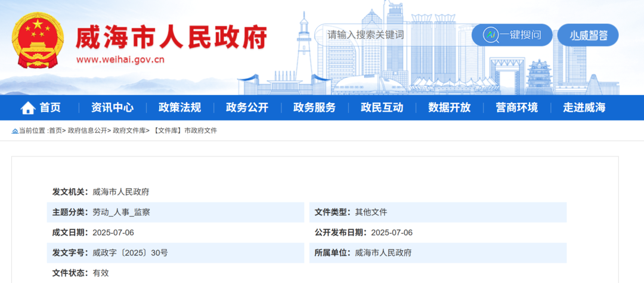Viewport: 644px width, 283px height.
Task: Click the 威海市人民政府 site title
Action: click(x=171, y=38)
